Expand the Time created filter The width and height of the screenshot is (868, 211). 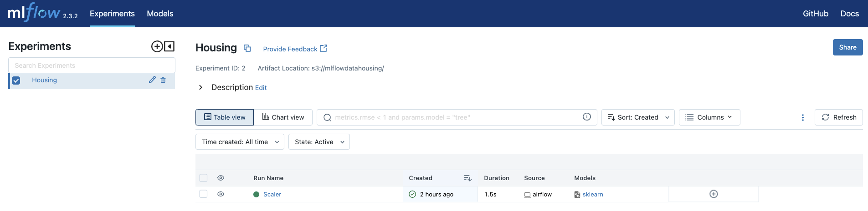pos(240,142)
